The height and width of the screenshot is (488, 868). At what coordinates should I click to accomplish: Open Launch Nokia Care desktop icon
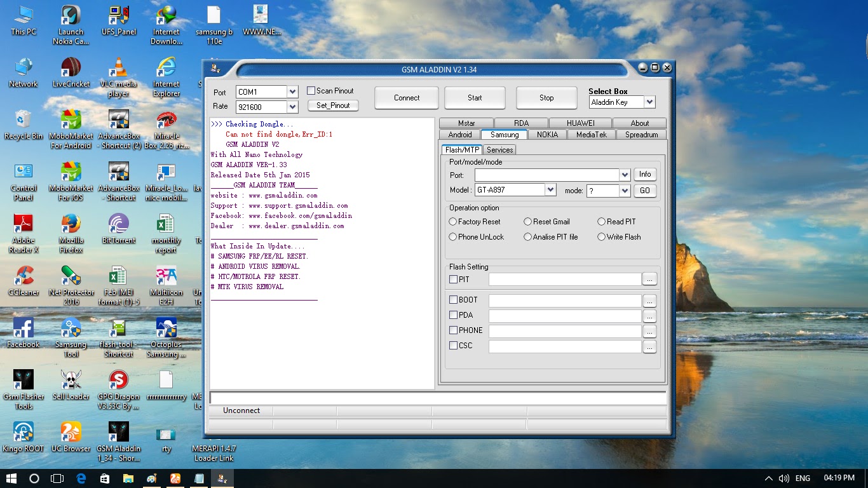(x=71, y=25)
